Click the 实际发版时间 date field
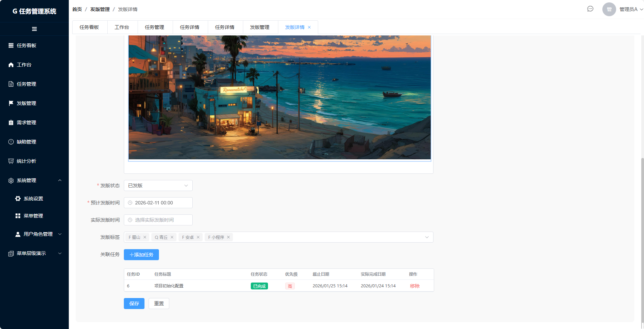The height and width of the screenshot is (329, 644). point(158,220)
